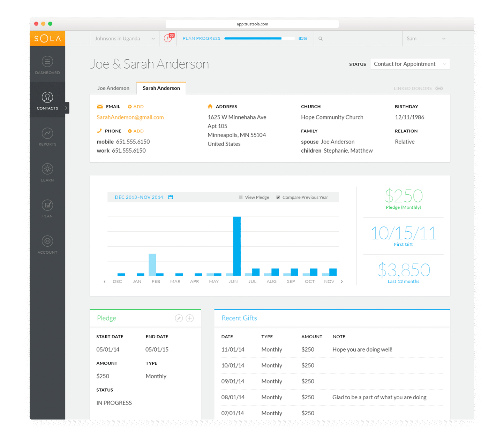The height and width of the screenshot is (446, 504).
Task: Click the Joe & Sarah Anderson title
Action: click(150, 64)
